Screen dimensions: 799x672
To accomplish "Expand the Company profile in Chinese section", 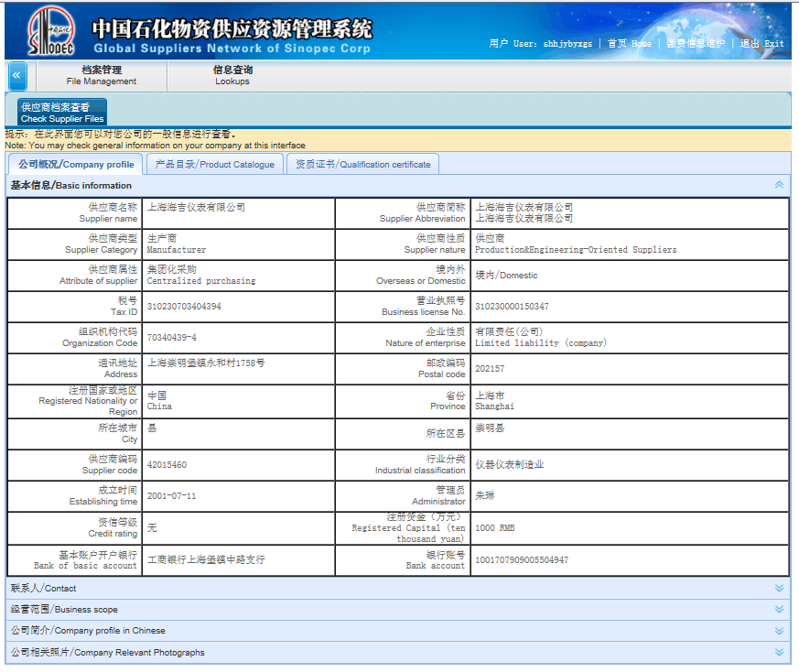I will 779,631.
